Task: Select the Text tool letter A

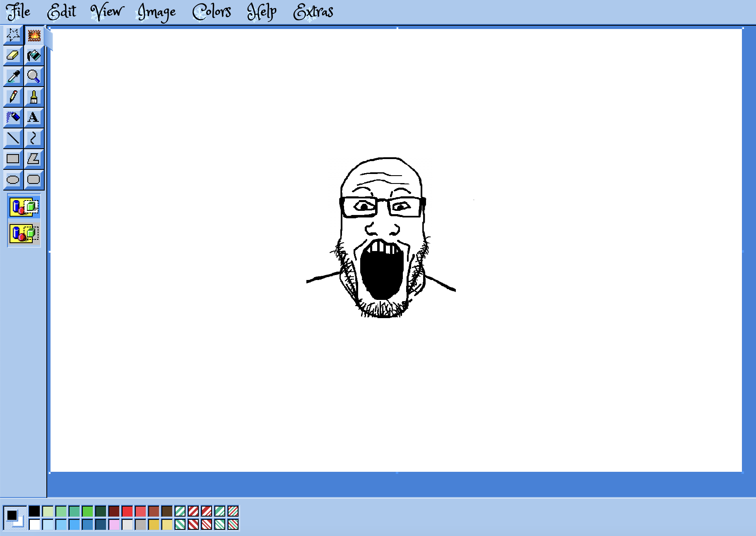Action: click(x=34, y=118)
